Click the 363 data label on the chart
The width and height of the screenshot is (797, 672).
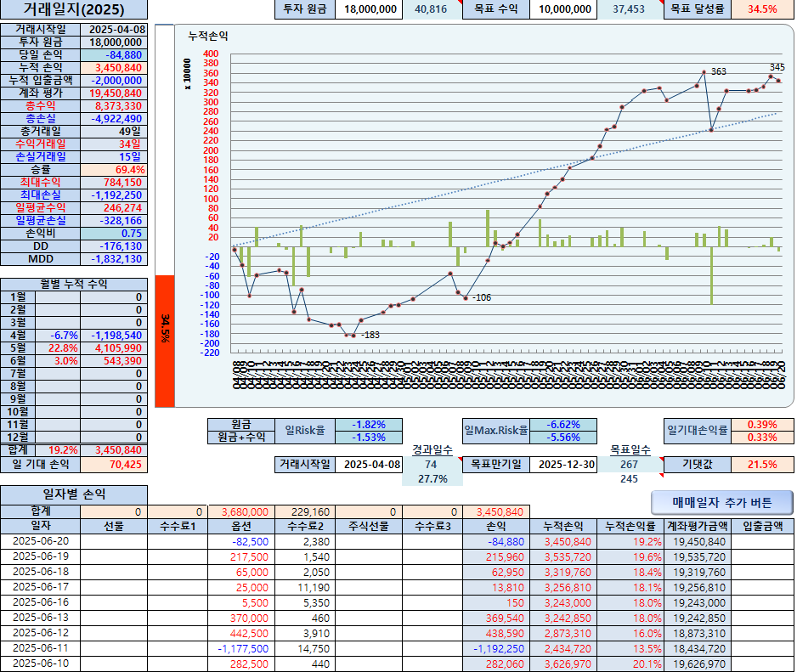pos(719,71)
